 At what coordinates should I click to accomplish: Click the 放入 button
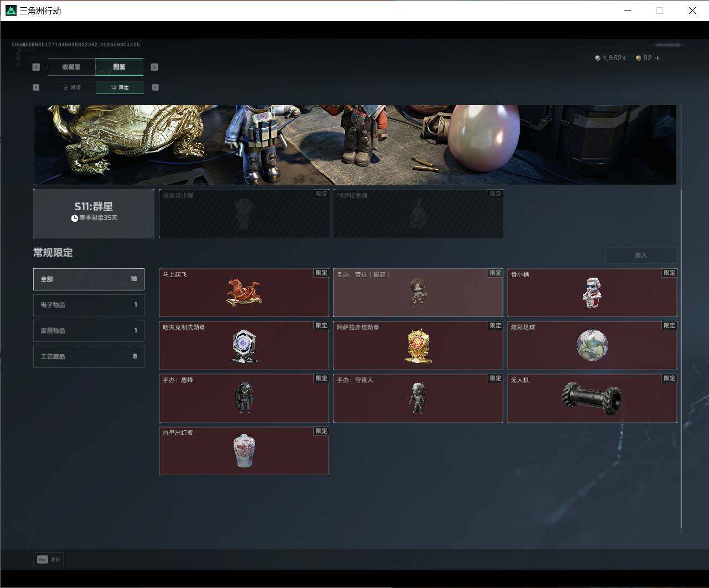[x=641, y=256]
